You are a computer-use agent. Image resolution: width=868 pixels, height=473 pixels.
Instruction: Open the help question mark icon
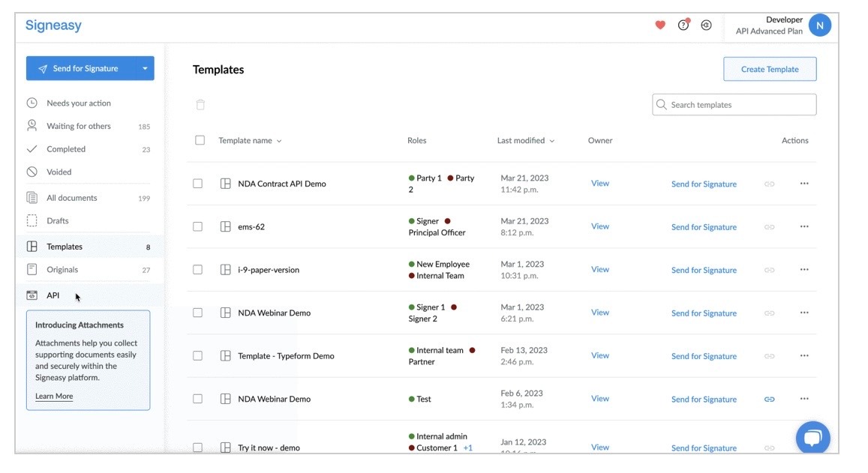[x=683, y=25]
